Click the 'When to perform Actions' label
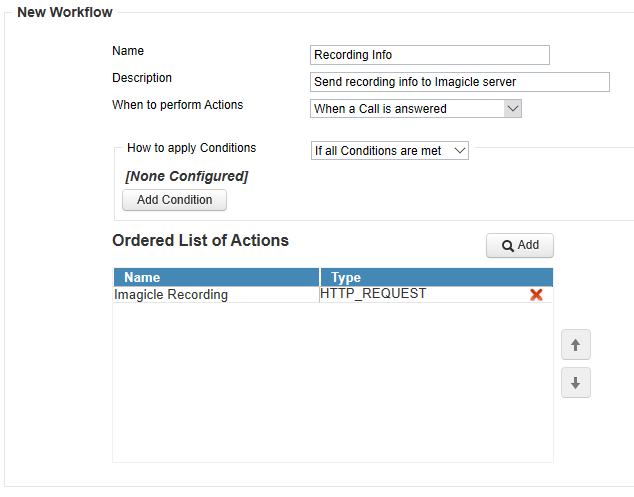 coord(177,105)
